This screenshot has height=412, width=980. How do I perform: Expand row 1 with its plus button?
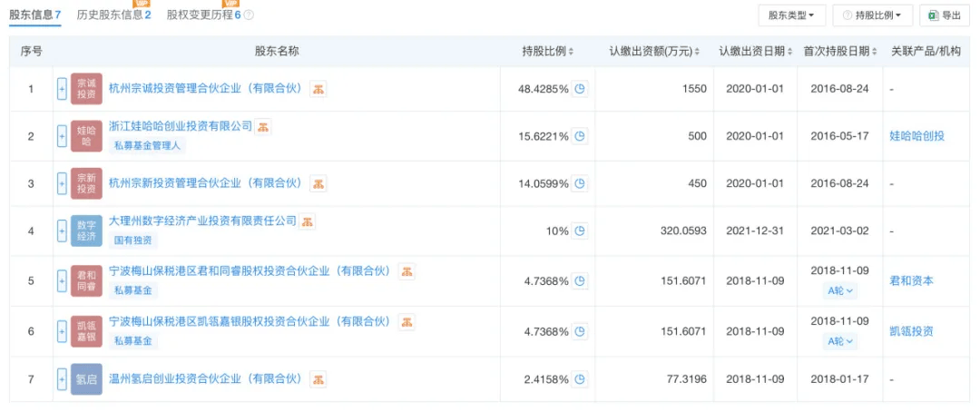point(62,89)
